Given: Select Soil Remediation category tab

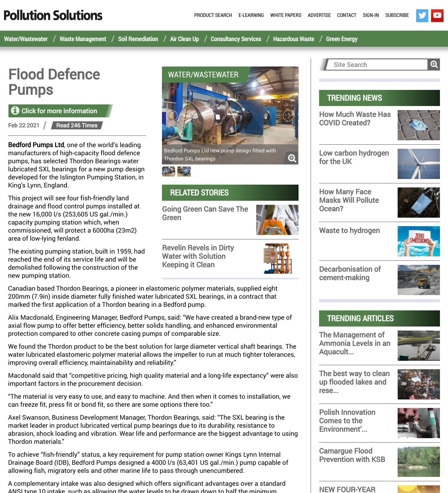Looking at the screenshot, I should tap(138, 39).
